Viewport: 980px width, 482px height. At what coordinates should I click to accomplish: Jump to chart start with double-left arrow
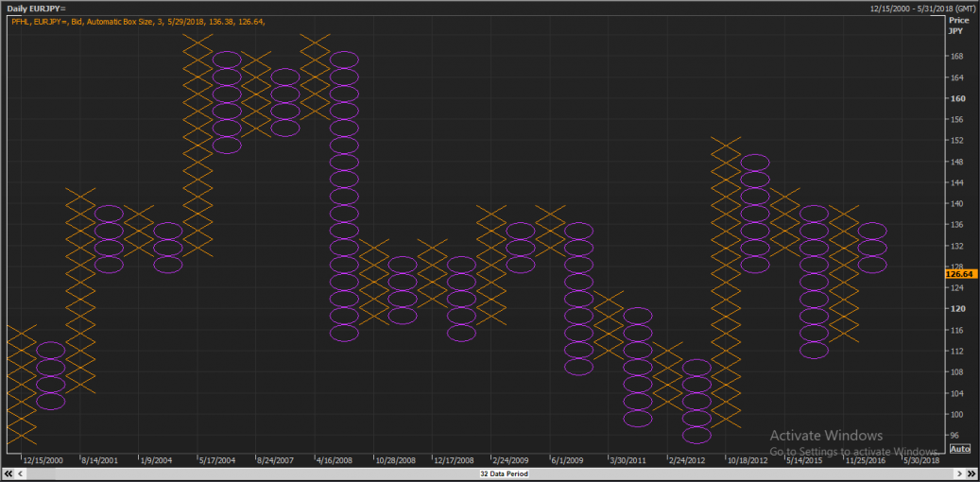(9, 473)
